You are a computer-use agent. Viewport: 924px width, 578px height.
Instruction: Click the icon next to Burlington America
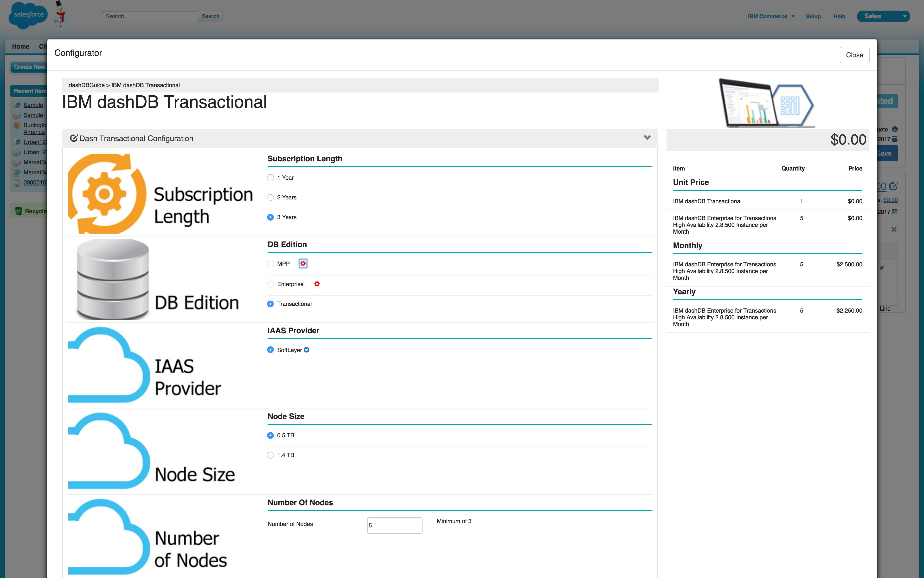(x=17, y=125)
